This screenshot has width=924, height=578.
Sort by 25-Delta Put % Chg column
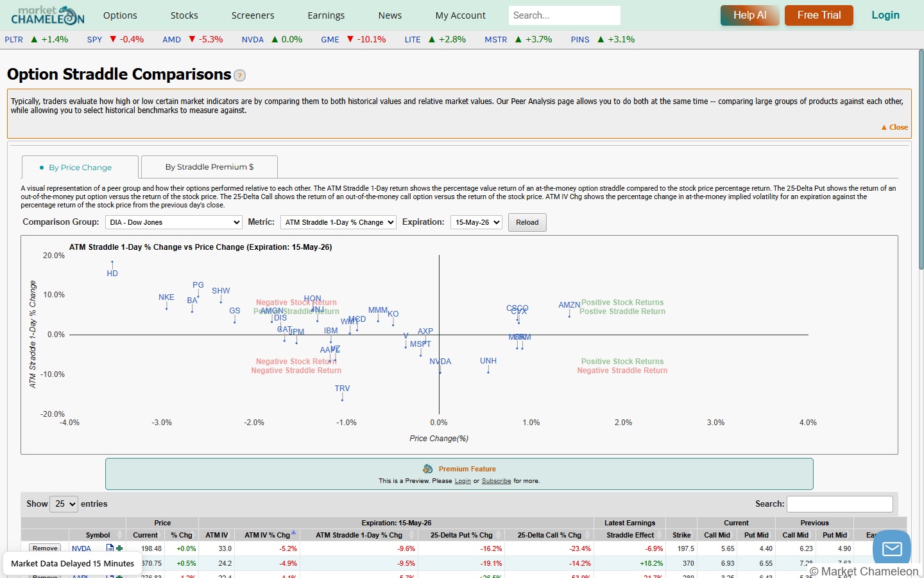coord(461,535)
